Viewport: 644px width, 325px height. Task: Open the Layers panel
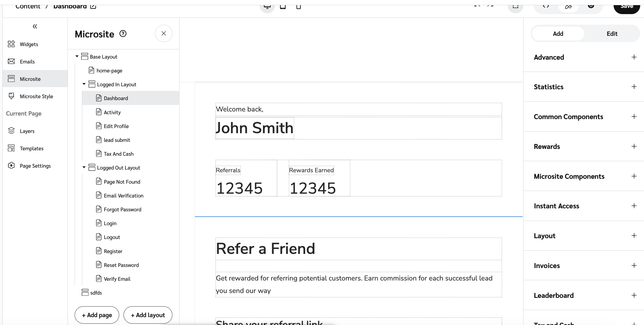pos(27,131)
